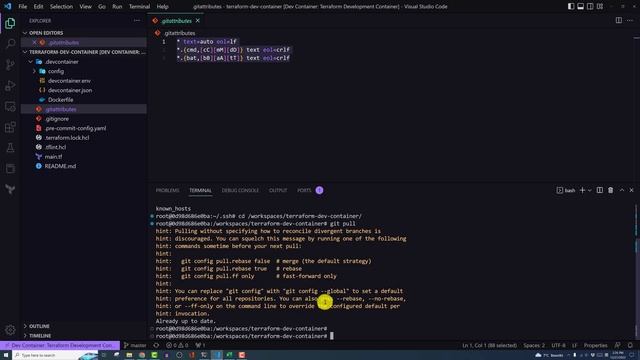Click the Dev Container remote indicator

(60, 345)
